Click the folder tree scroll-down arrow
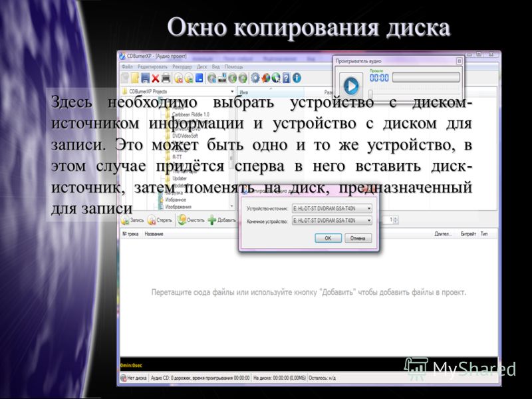This screenshot has width=532, height=399. [231, 206]
